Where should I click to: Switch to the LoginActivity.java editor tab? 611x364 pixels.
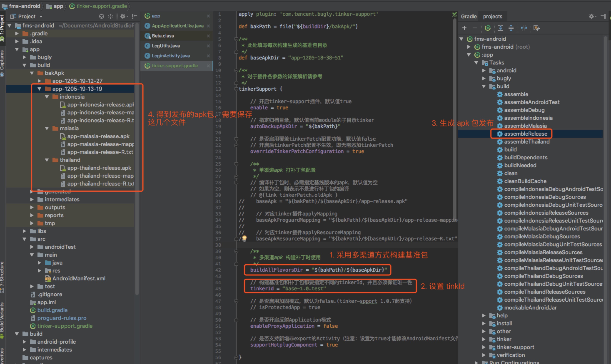click(171, 56)
